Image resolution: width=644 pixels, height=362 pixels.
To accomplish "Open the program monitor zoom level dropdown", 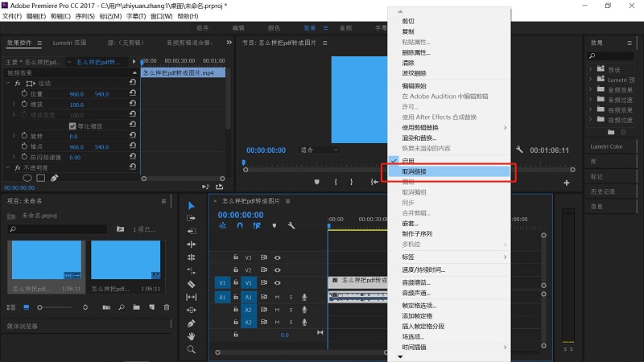I will [319, 150].
